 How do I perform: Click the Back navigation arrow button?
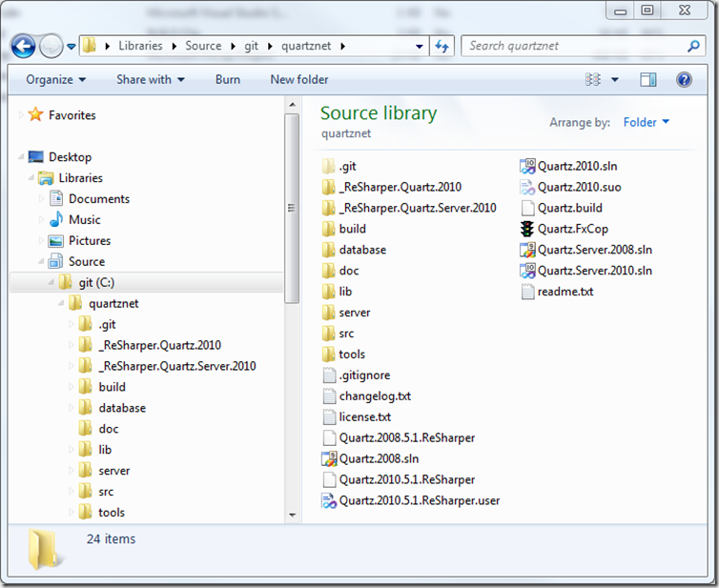[23, 46]
